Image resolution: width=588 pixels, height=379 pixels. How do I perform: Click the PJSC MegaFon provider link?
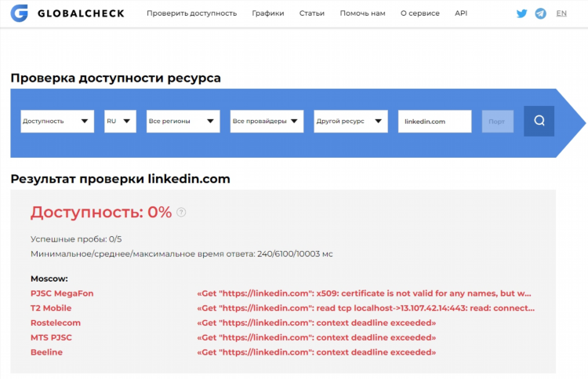pos(62,293)
